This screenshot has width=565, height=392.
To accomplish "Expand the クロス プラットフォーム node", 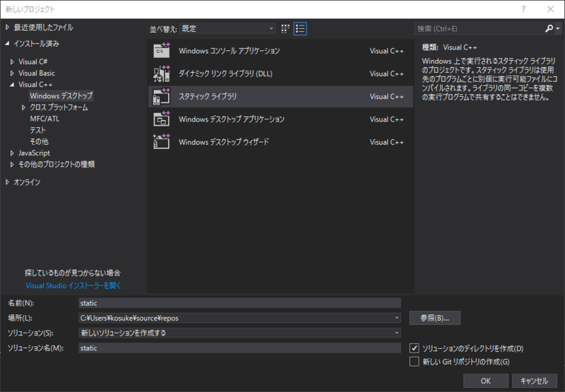I will (23, 107).
